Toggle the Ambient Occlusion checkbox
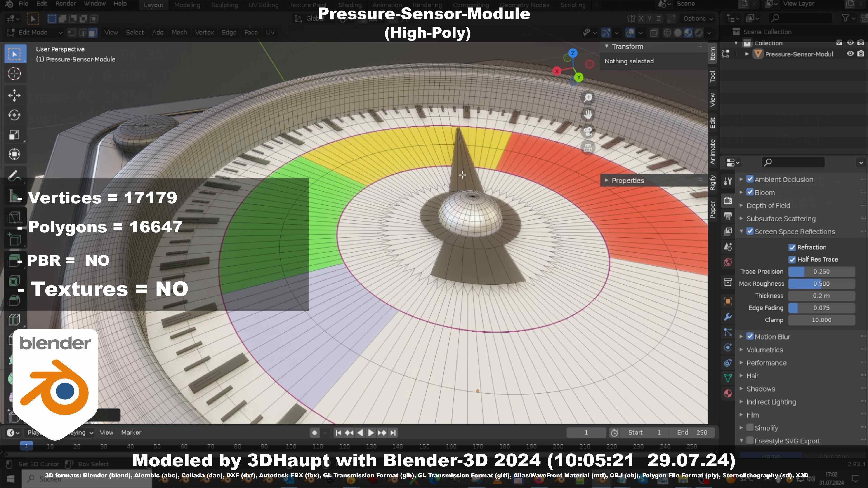 click(750, 179)
